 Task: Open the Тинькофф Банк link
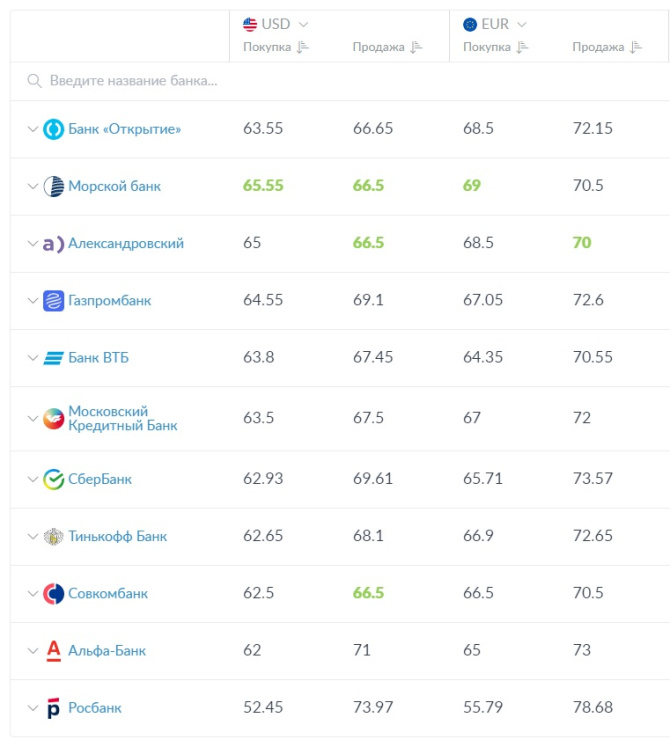(117, 536)
